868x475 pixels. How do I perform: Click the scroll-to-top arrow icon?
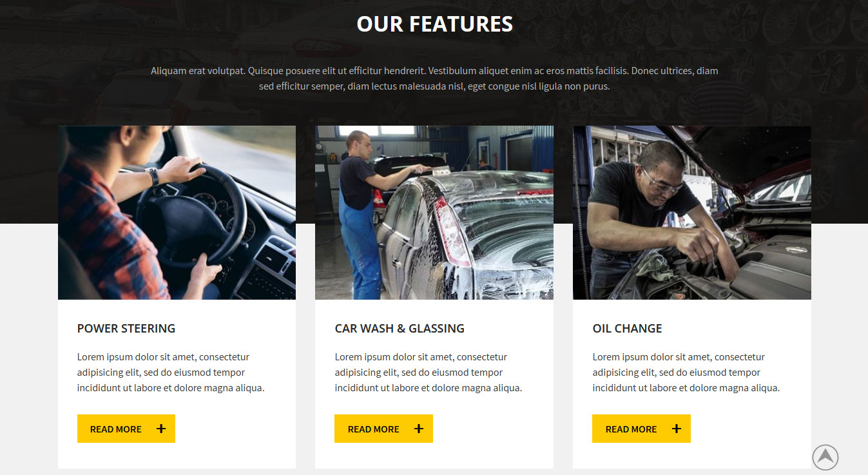pos(825,457)
